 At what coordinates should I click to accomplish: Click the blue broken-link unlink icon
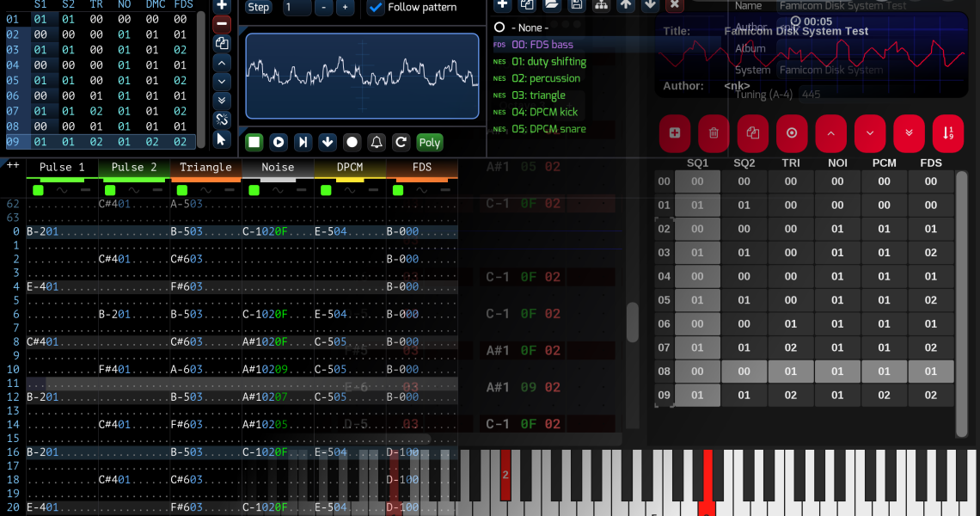[x=222, y=120]
